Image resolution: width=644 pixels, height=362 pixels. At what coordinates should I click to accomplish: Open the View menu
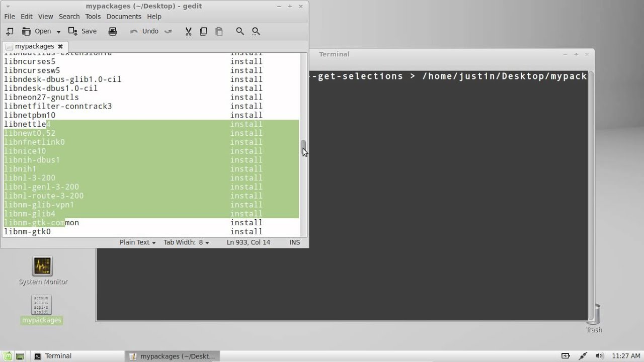45,17
